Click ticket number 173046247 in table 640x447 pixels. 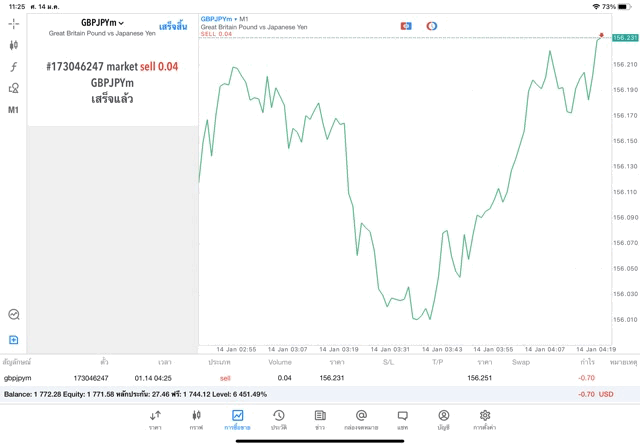91,378
